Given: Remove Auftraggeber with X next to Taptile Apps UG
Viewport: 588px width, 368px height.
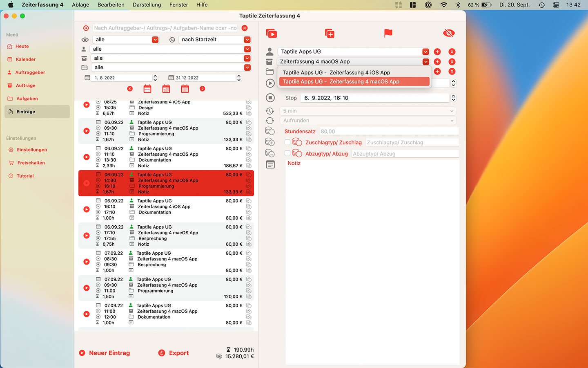Looking at the screenshot, I should click(452, 52).
